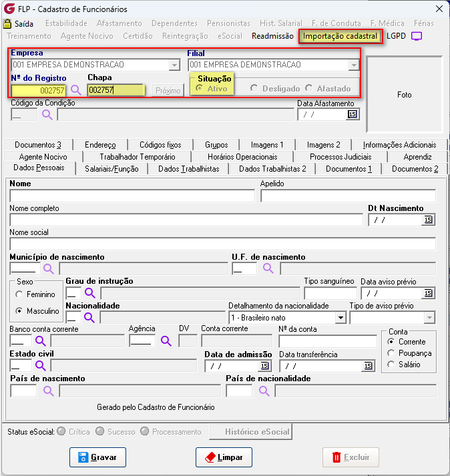Click the FLP application logo icon
Viewport: 450px width, 476px height.
pos(9,9)
